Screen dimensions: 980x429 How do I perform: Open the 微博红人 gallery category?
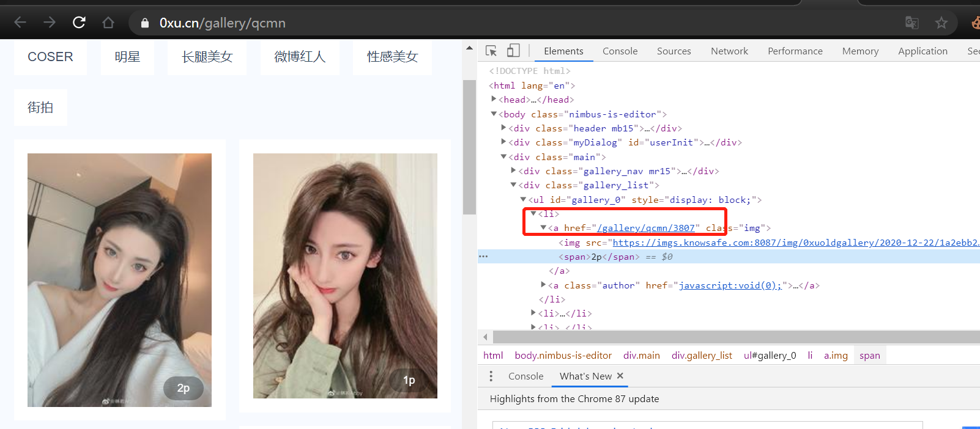300,57
